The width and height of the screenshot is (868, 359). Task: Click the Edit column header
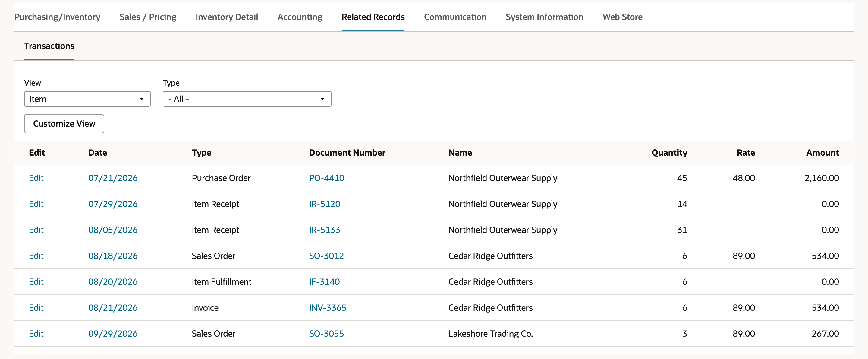coord(37,153)
